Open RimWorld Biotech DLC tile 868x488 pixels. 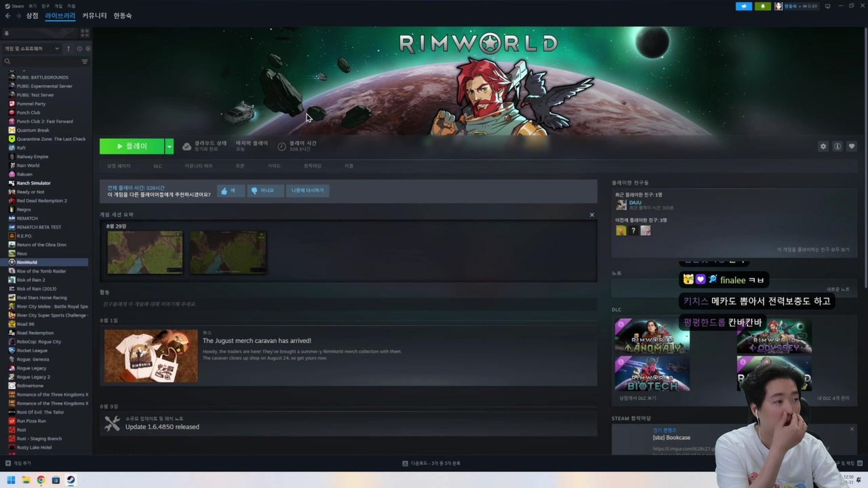point(652,374)
